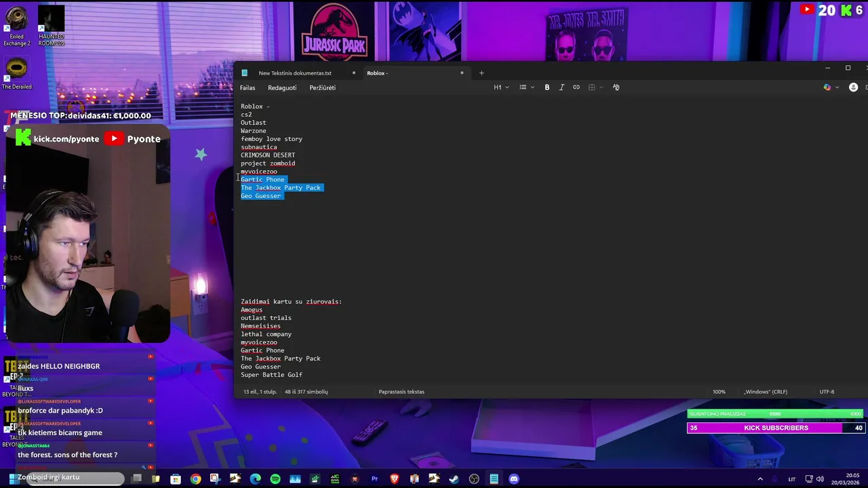Screen dimensions: 868x488
Task: Open Discord from the taskbar
Action: coord(514,479)
